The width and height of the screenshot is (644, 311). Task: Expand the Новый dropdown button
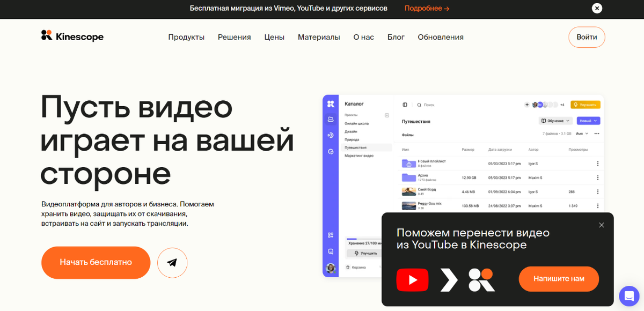[589, 121]
